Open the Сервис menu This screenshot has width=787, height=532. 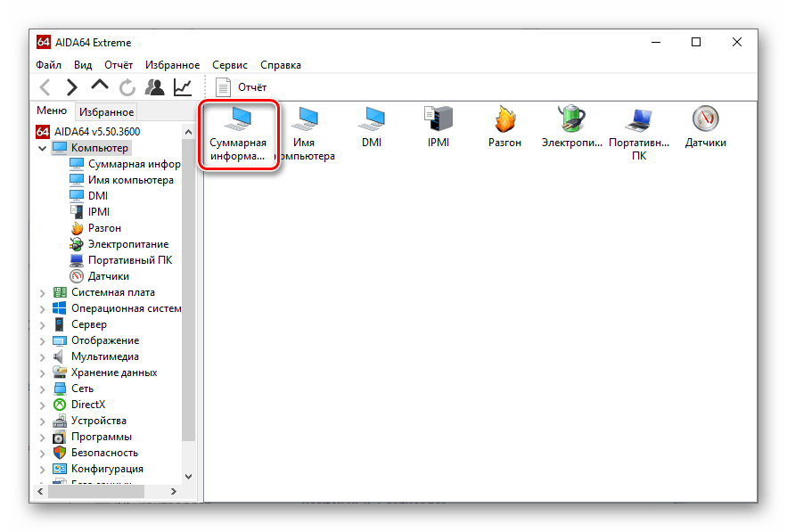[x=229, y=65]
